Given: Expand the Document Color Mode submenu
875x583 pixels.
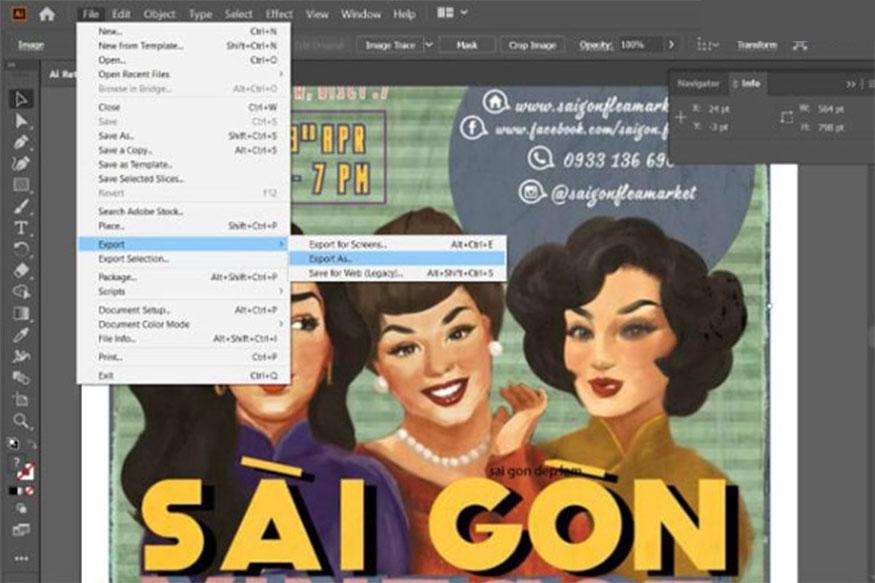Looking at the screenshot, I should click(x=281, y=324).
